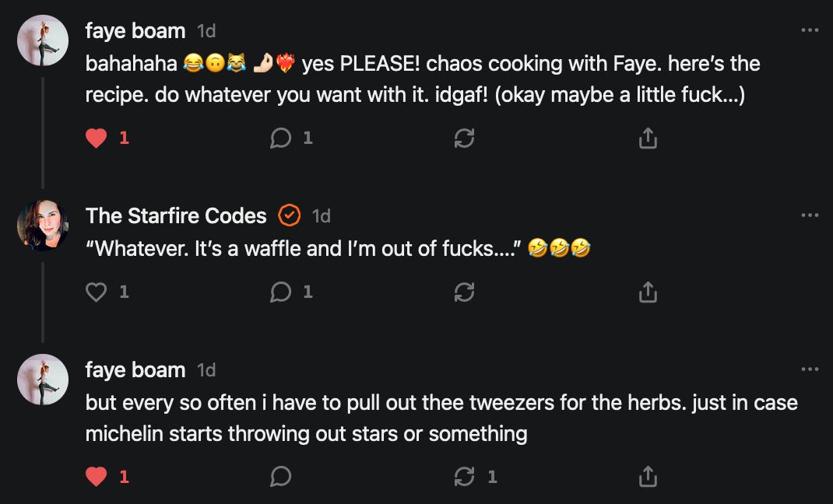The width and height of the screenshot is (833, 504).
Task: Restack The Starfire Codes' waffle comment
Action: (x=464, y=292)
